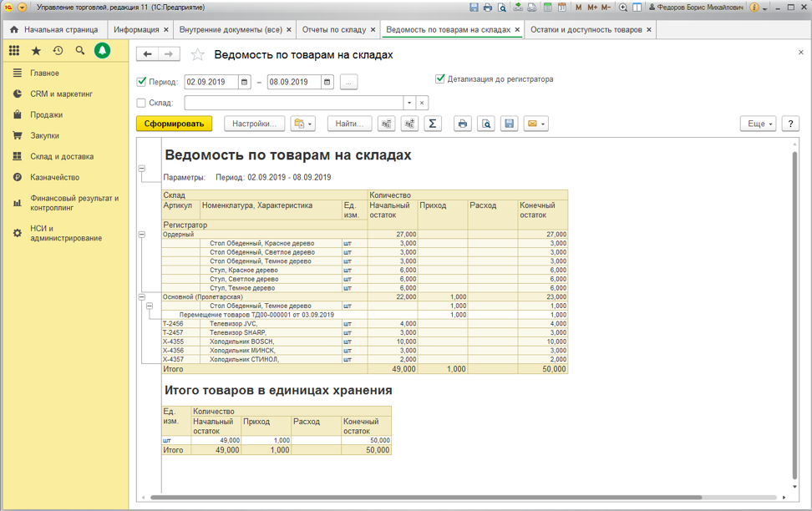Collapse the Ордерный warehouse group
812x511 pixels.
pyautogui.click(x=142, y=234)
